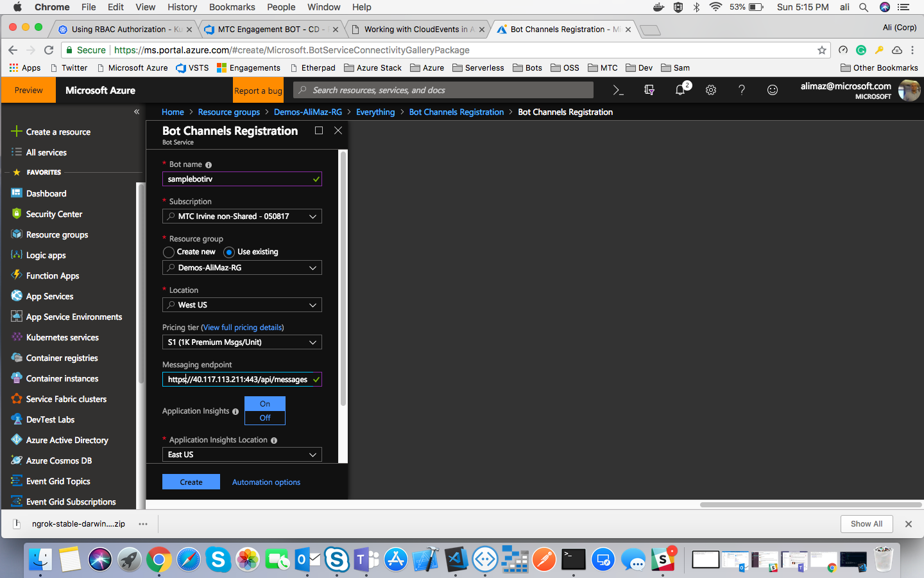Switch to Using RBAC Authorization tab

click(125, 30)
